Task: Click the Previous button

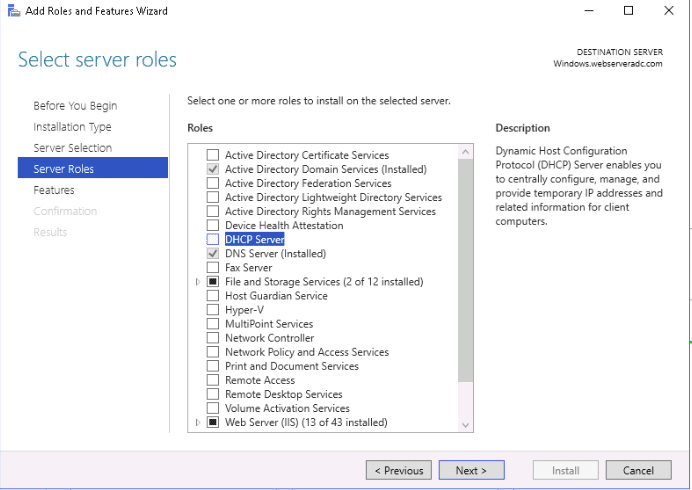Action: click(x=399, y=470)
